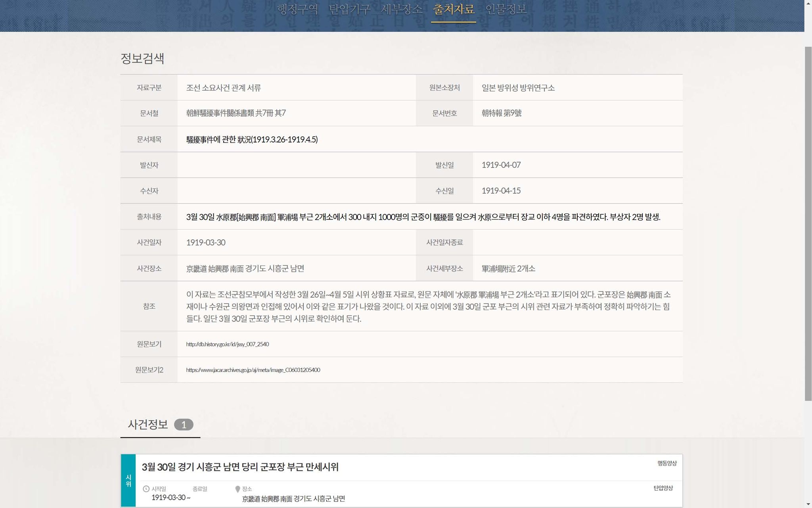Click the teal 시위 label on event card
This screenshot has width=812, height=508.
[x=128, y=481]
